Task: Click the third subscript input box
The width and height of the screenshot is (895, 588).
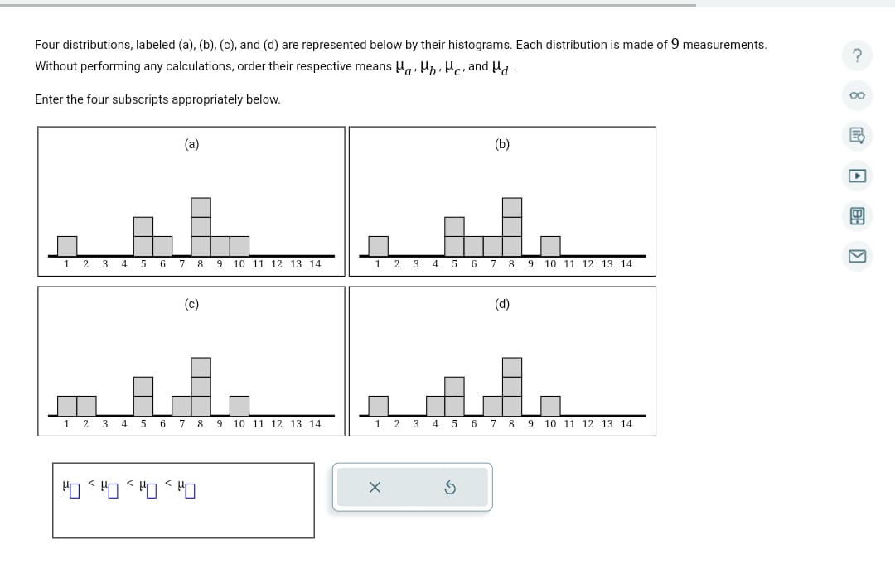Action: (150, 490)
